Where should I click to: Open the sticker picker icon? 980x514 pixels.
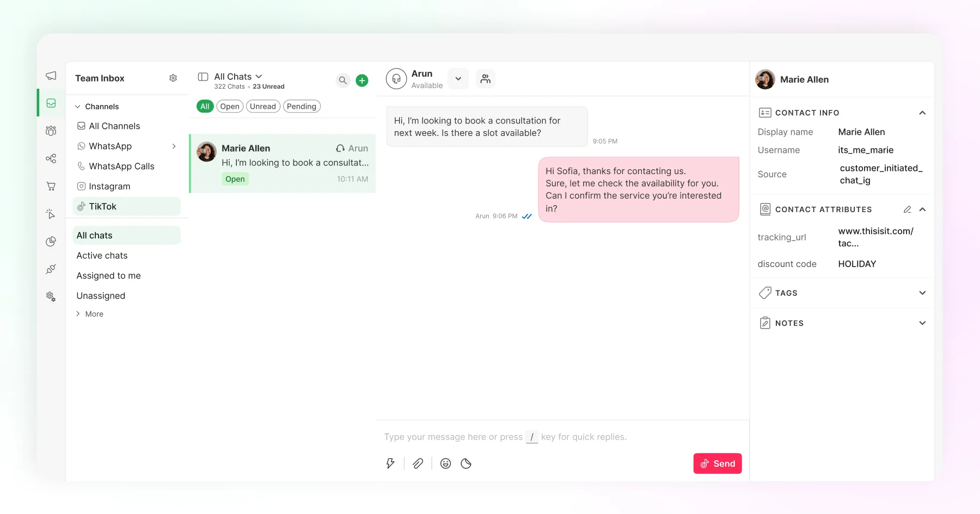(466, 463)
